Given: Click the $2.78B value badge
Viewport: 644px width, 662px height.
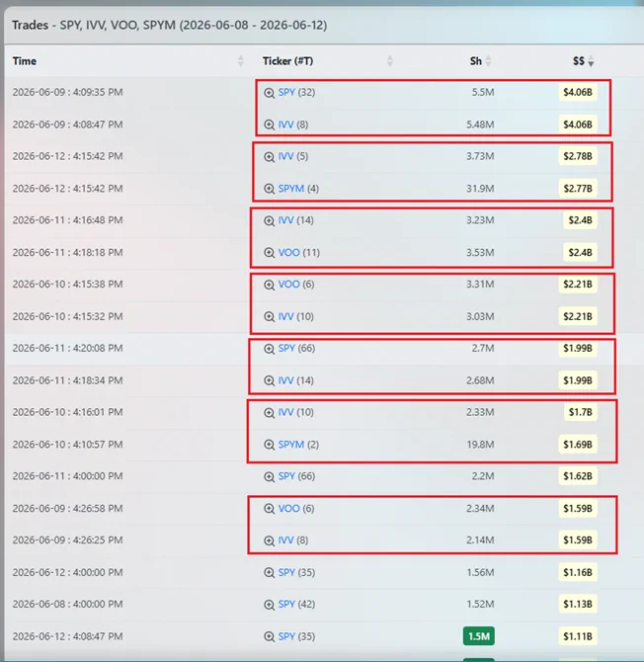Looking at the screenshot, I should click(578, 156).
